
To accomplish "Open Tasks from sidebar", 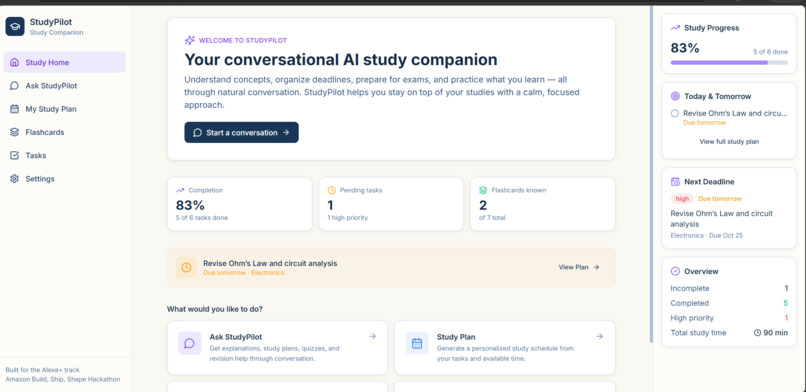I will 64,155.
